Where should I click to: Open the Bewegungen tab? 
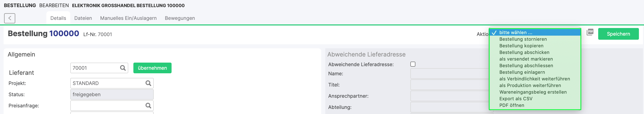click(x=180, y=18)
